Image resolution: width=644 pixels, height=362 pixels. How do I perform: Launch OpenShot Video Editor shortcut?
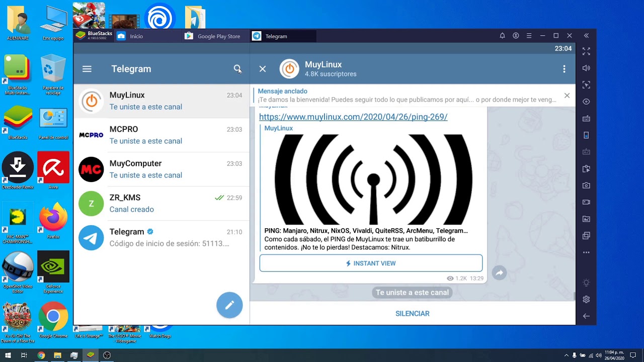point(18,272)
